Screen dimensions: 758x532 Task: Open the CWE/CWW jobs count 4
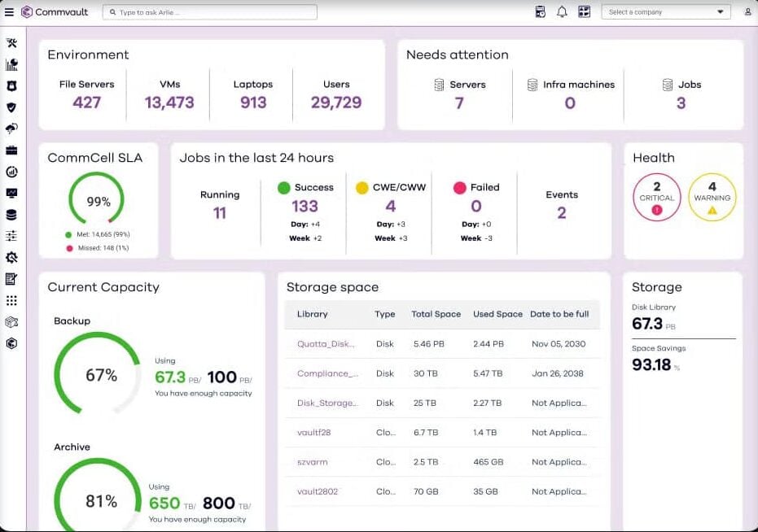pos(391,207)
